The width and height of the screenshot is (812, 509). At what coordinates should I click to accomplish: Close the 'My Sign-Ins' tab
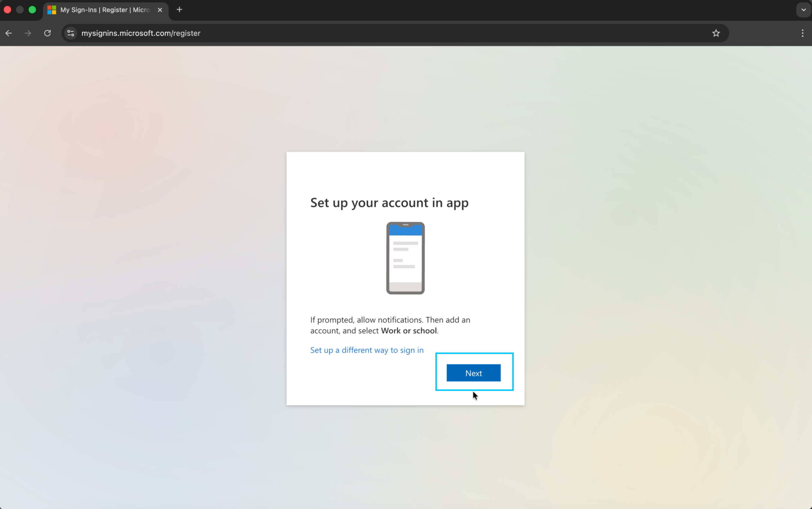(160, 10)
